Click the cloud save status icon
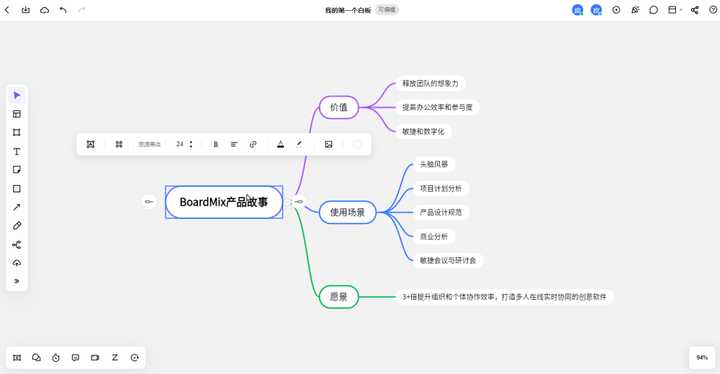The width and height of the screenshot is (720, 374). pos(45,10)
